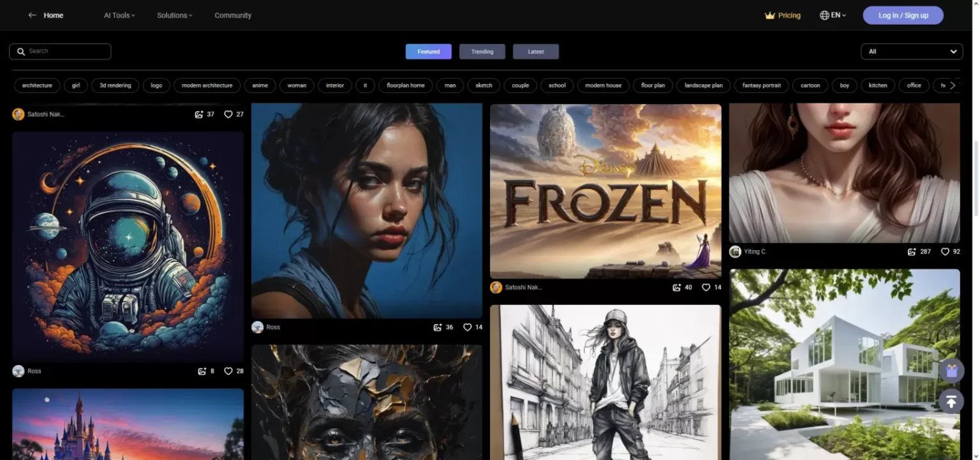The height and width of the screenshot is (460, 980).
Task: Click the remix icon showing 287
Action: click(x=912, y=252)
